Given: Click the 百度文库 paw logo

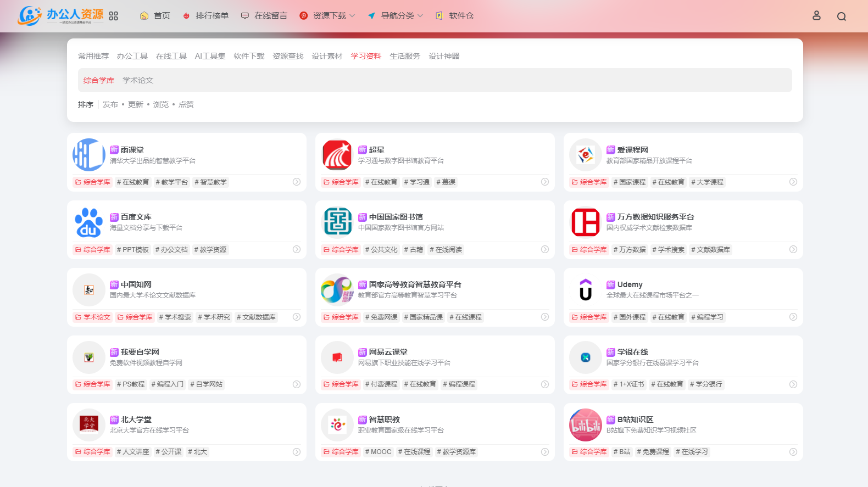Looking at the screenshot, I should [89, 222].
